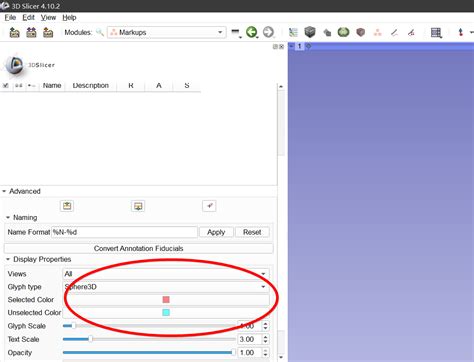
Task: Click the Save Data icon in the toolbar
Action: tap(48, 32)
